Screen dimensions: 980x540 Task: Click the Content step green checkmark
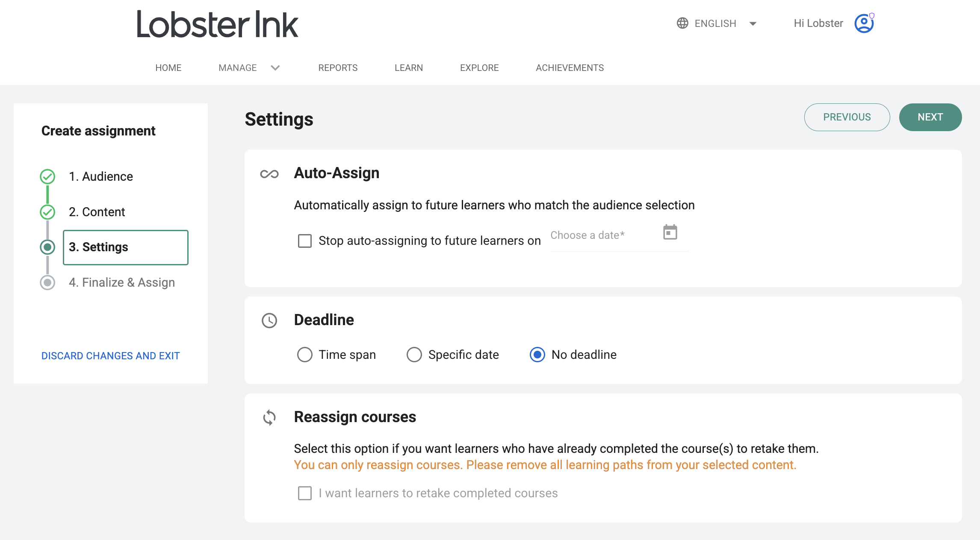click(47, 212)
